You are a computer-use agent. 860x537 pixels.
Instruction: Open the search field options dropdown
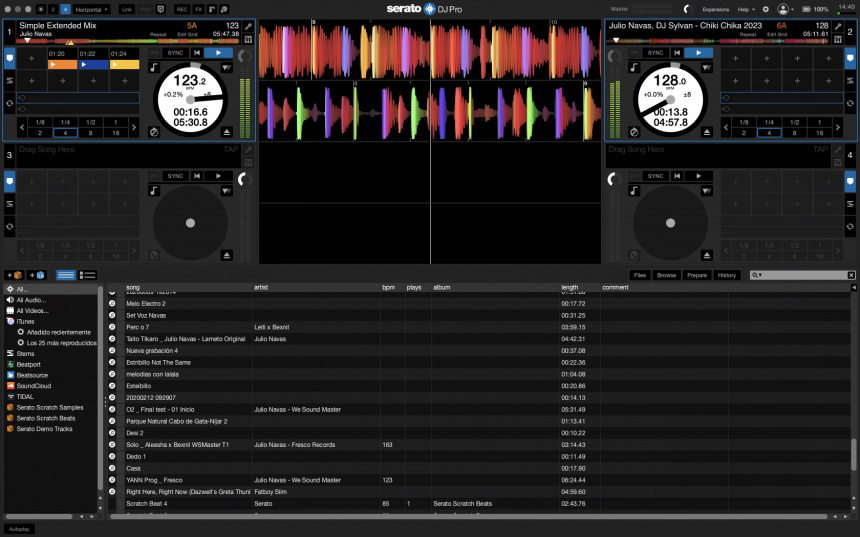pos(757,275)
